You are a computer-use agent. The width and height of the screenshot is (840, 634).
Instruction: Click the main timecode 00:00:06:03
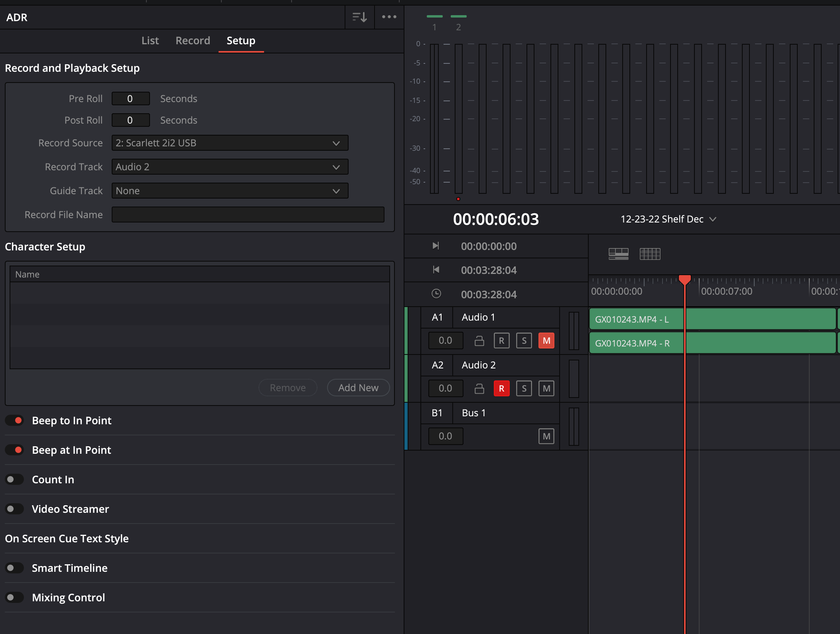pos(496,219)
